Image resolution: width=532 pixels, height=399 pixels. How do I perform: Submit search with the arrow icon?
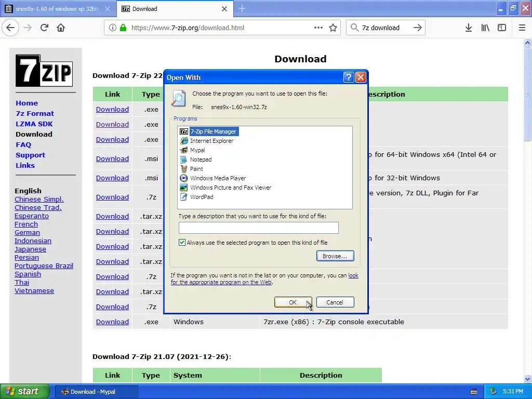pos(418,28)
